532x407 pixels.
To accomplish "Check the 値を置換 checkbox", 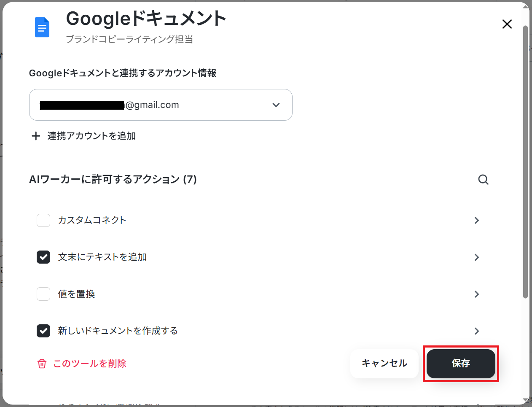I will tap(43, 294).
